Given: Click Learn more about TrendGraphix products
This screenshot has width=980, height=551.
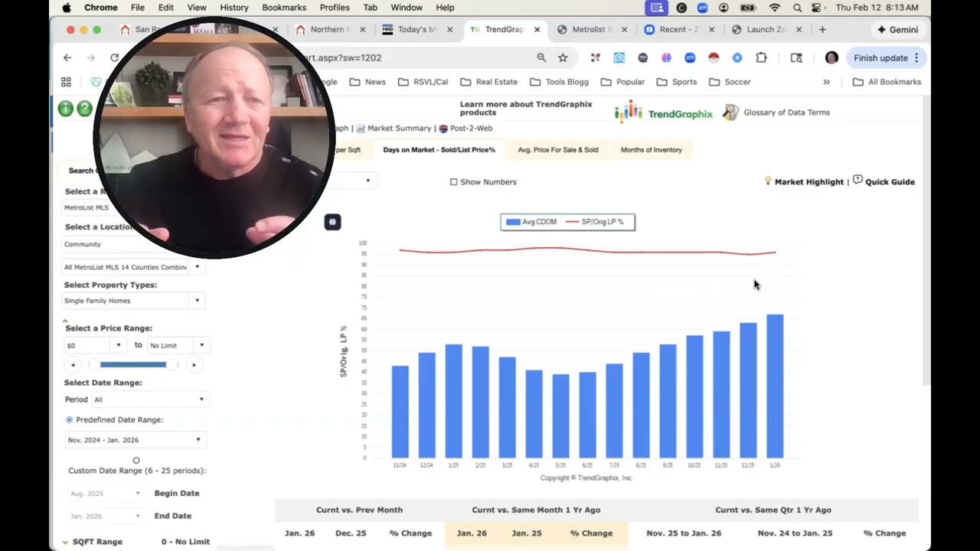Looking at the screenshot, I should [526, 108].
